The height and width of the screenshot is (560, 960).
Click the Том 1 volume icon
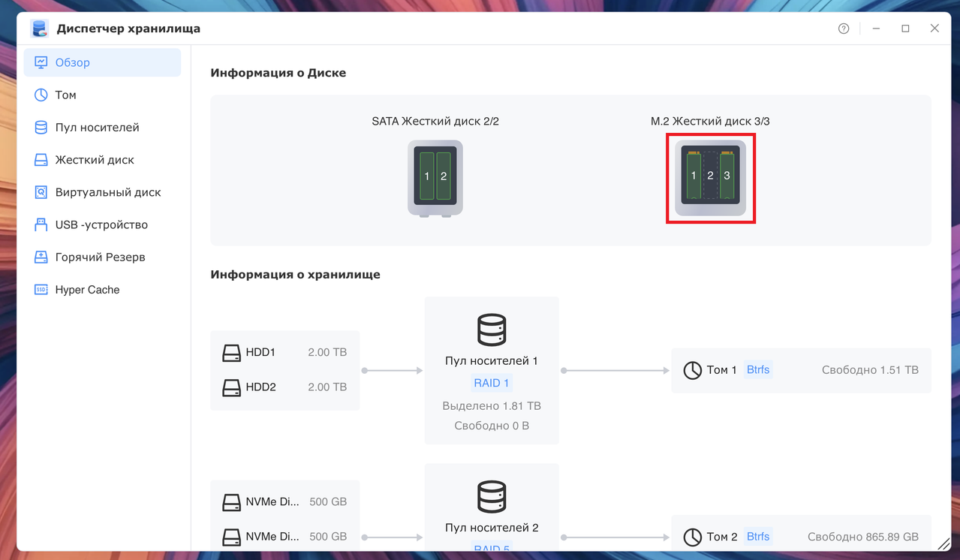click(x=692, y=370)
